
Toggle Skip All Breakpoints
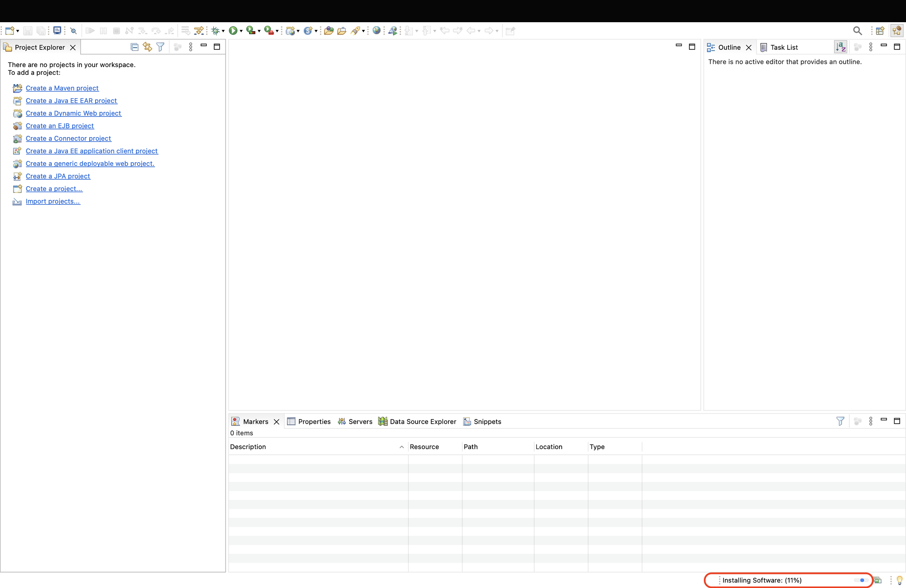73,31
